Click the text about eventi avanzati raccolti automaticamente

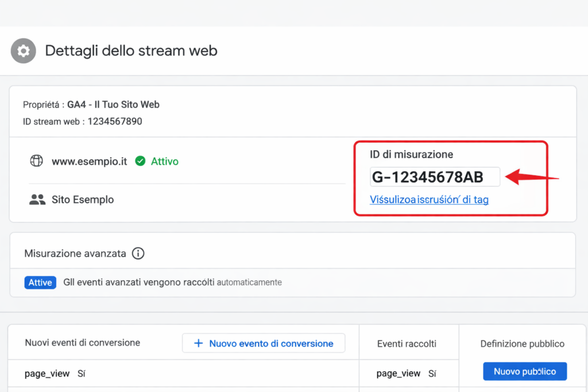(x=172, y=282)
